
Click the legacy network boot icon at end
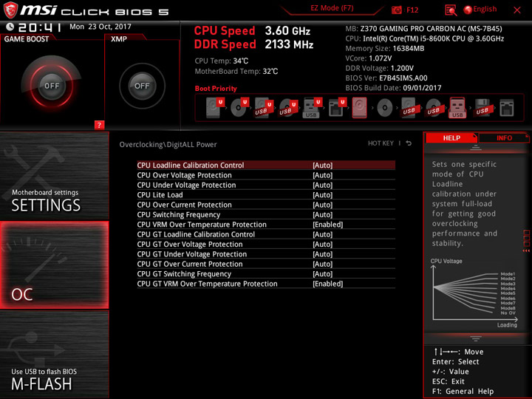[x=507, y=108]
